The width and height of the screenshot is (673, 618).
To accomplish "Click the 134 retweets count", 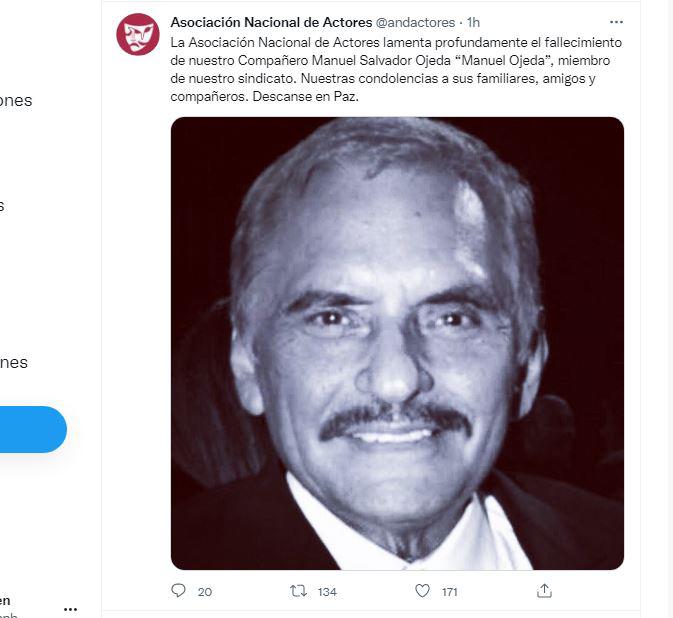I will click(327, 592).
